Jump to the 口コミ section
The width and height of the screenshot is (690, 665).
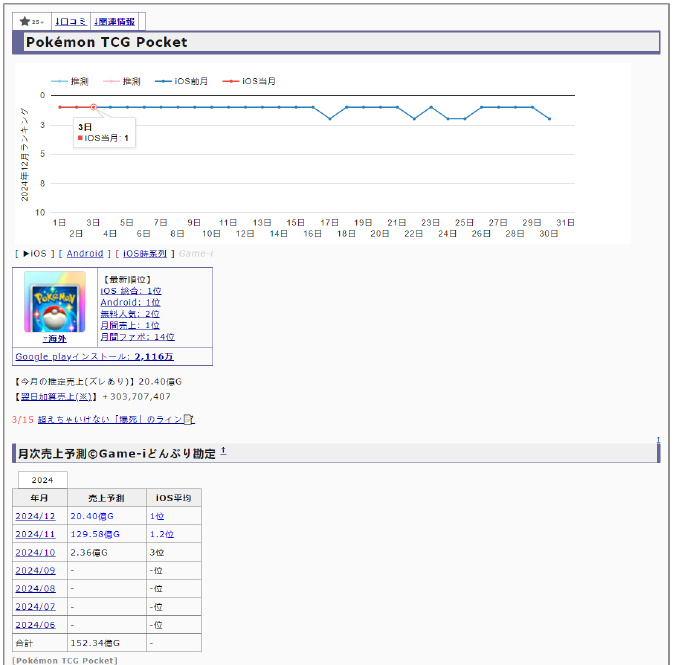click(x=70, y=21)
